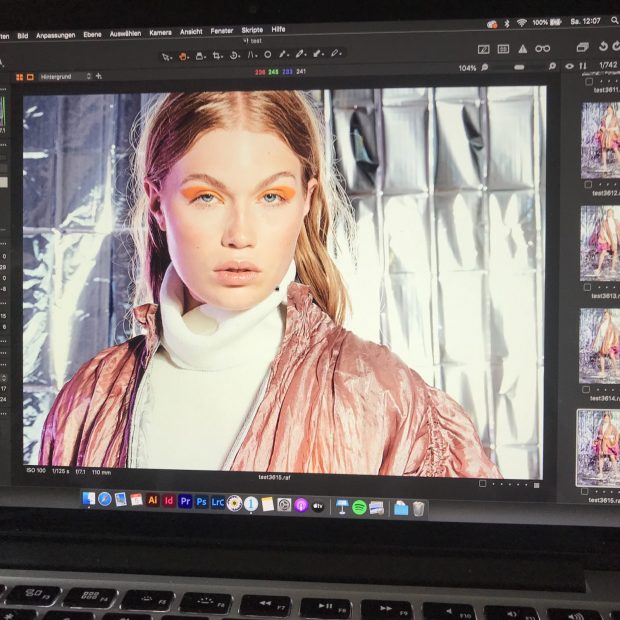Open the Hintergrund layer dropdown
Screen dimensions: 620x620
(65, 77)
